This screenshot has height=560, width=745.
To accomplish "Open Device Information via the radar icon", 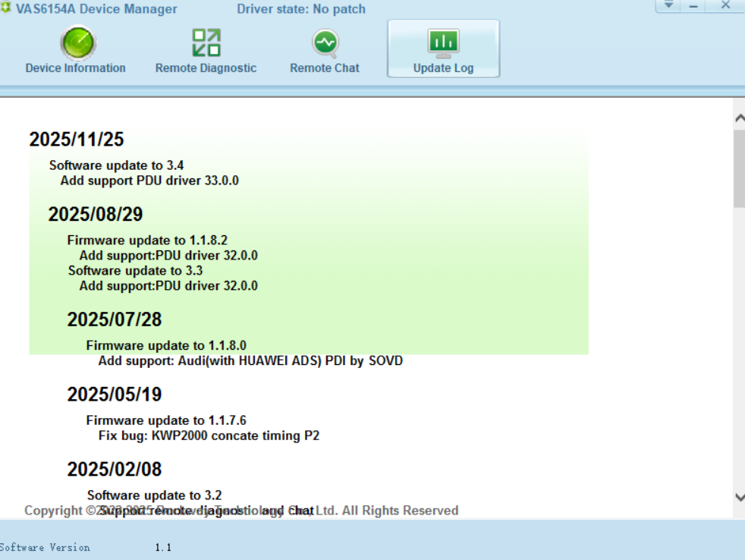I will [x=77, y=43].
